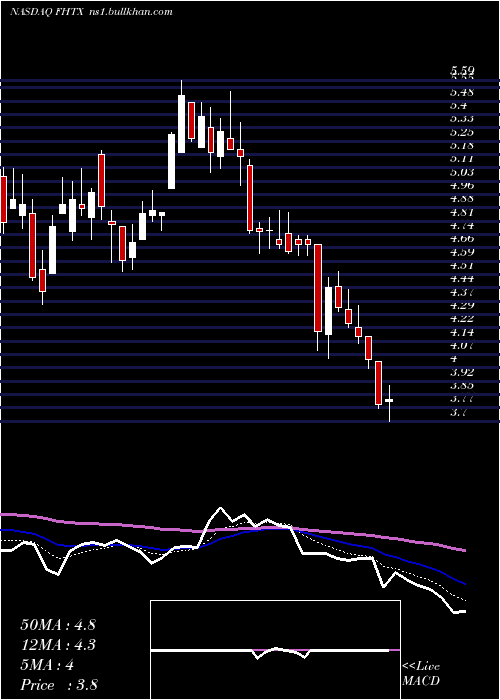Select the 5.18 price axis label
Image resolution: width=500 pixels, height=700 pixels.
pyautogui.click(x=462, y=146)
